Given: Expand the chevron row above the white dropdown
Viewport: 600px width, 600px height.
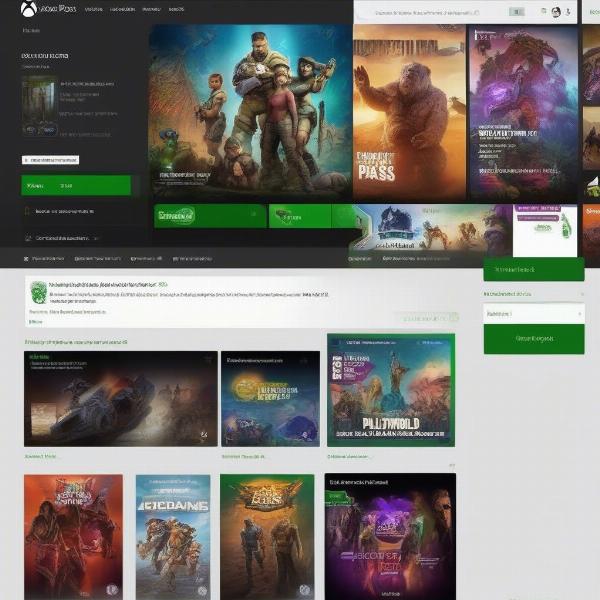Looking at the screenshot, I should [x=534, y=294].
